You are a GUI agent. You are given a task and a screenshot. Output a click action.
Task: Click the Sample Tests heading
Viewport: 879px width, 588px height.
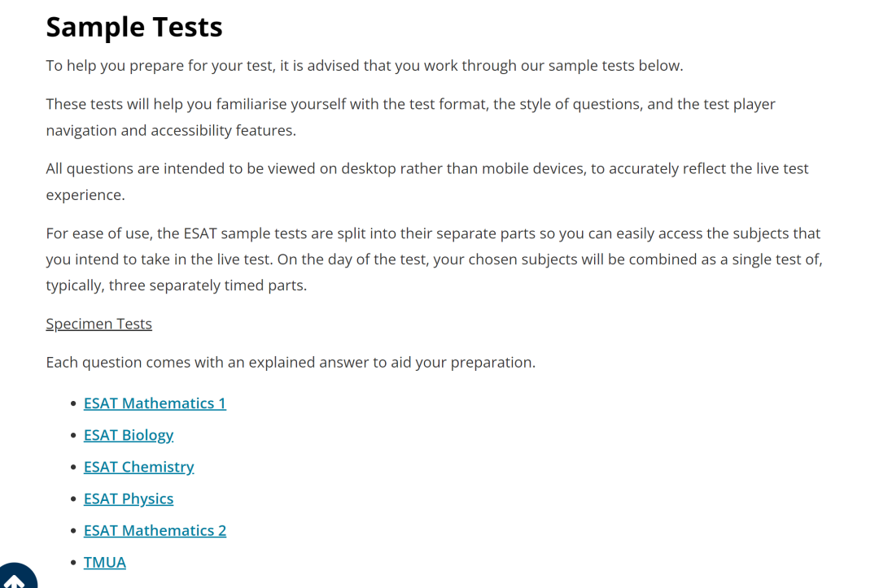point(134,27)
